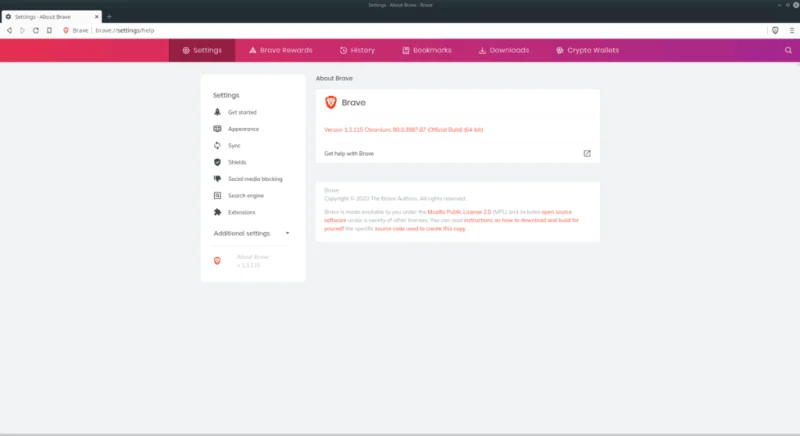Open the open source software link
The image size is (800, 436).
pyautogui.click(x=448, y=216)
